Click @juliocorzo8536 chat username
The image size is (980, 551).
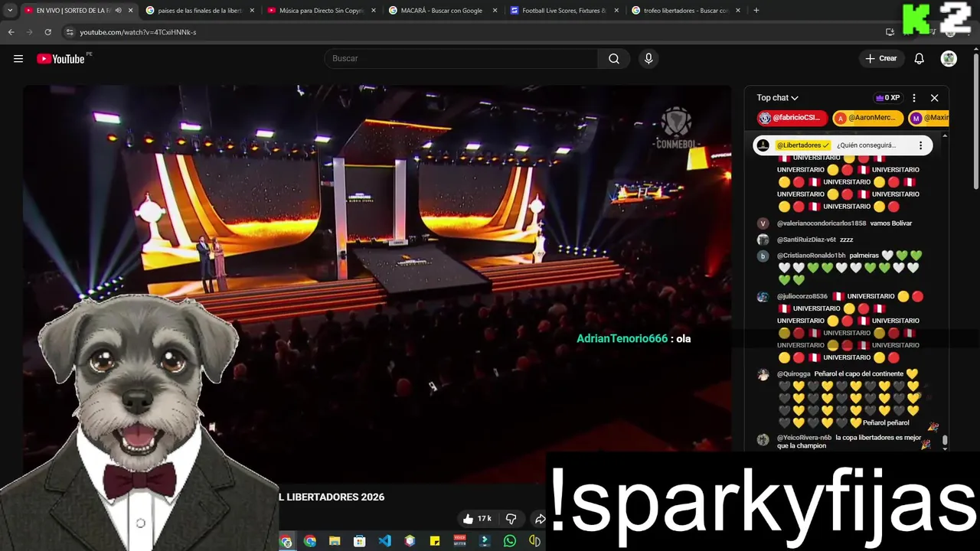(802, 296)
